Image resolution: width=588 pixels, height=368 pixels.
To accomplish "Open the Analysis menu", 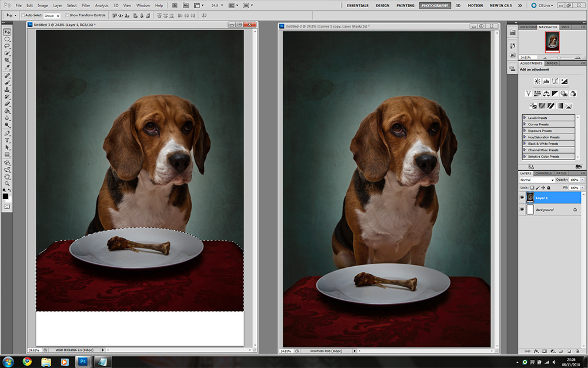I will (102, 5).
